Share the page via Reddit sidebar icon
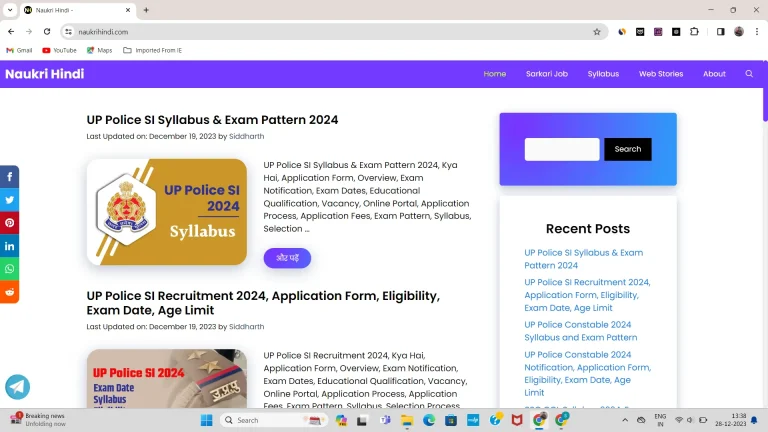 (9, 292)
